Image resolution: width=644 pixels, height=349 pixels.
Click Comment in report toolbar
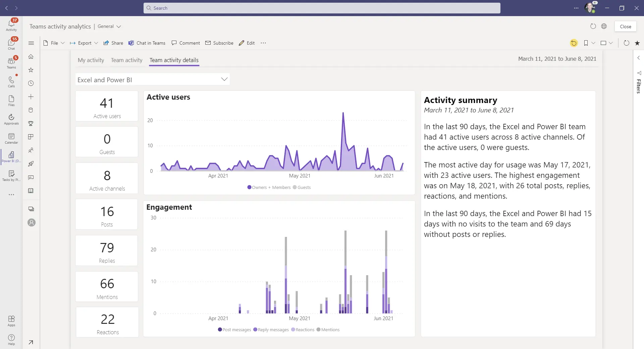pos(185,43)
